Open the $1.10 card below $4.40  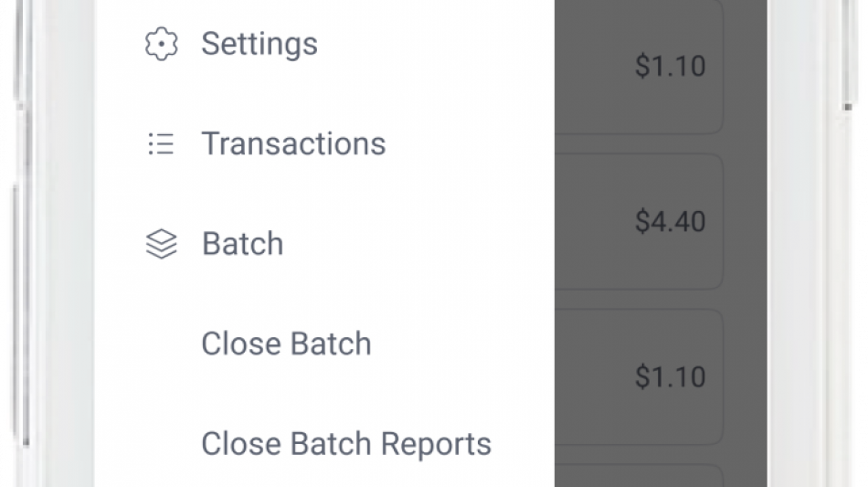(x=640, y=376)
